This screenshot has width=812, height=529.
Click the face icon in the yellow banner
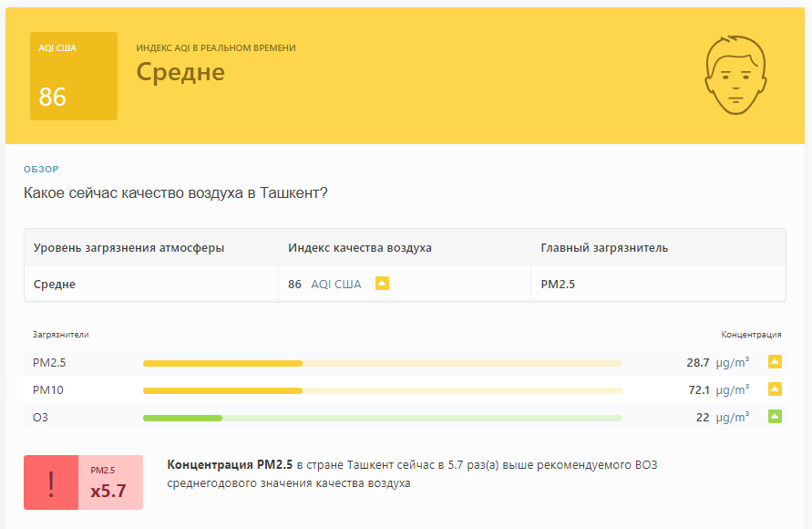[x=735, y=75]
